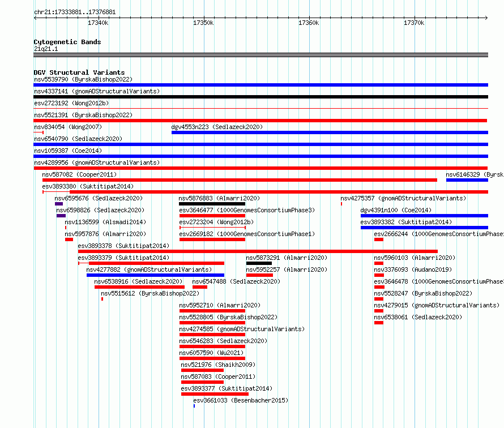The image size is (504, 428).
Task: Open nsv5515612 (ByrskaBishop2022) label
Action: 150,293
